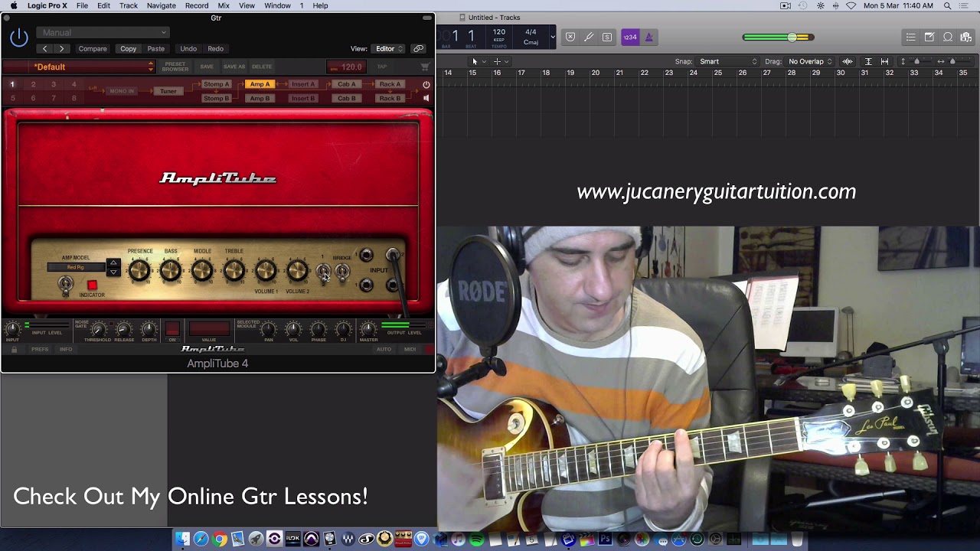
Task: Open Spotify from the Dock
Action: pos(476,540)
